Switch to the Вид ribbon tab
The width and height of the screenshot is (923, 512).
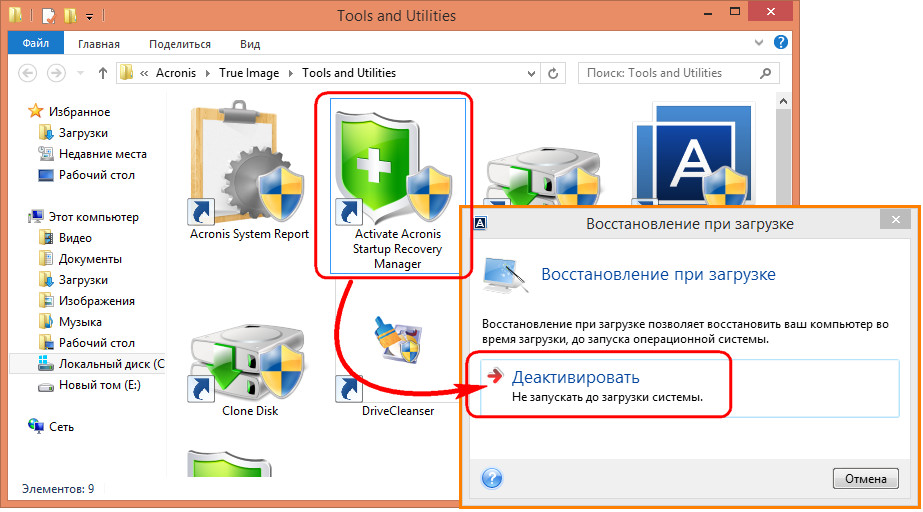(x=250, y=44)
